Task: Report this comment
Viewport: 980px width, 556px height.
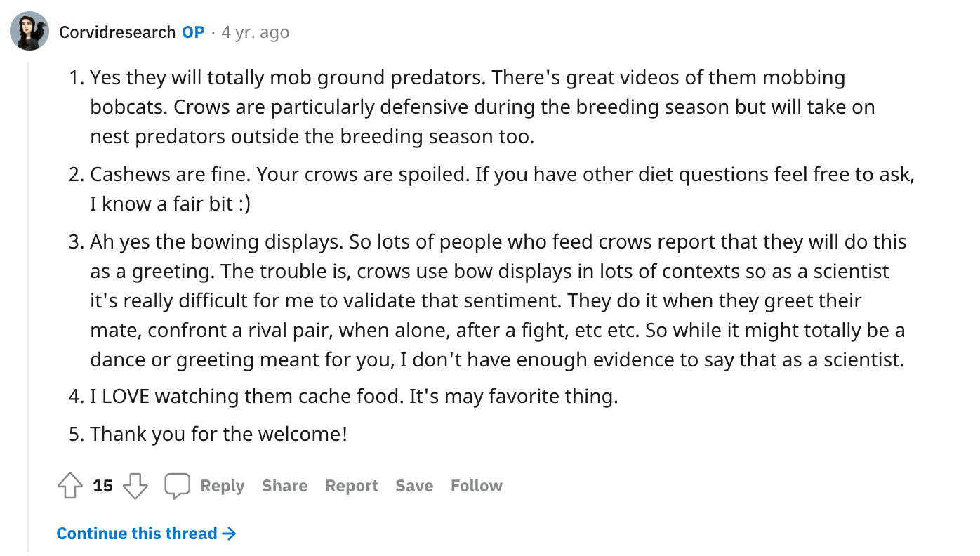Action: pyautogui.click(x=351, y=486)
